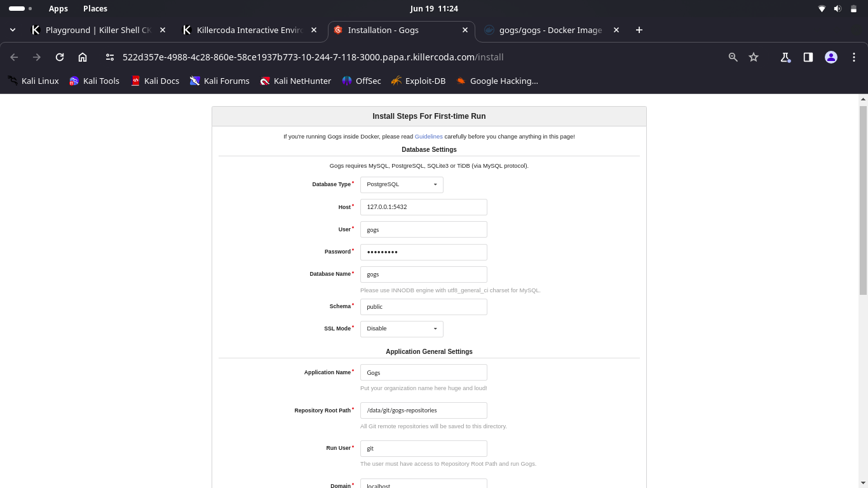Open the Google Hacking bookmark
Image resolution: width=868 pixels, height=488 pixels.
click(x=497, y=81)
